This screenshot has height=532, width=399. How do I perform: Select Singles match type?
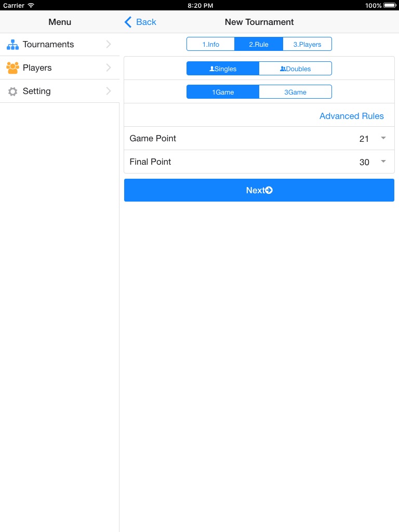223,69
